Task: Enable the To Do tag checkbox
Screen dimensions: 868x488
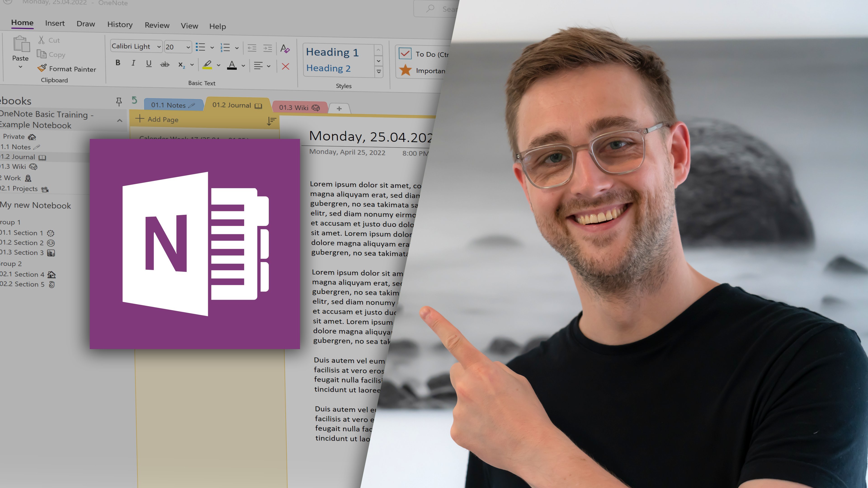Action: tap(405, 53)
